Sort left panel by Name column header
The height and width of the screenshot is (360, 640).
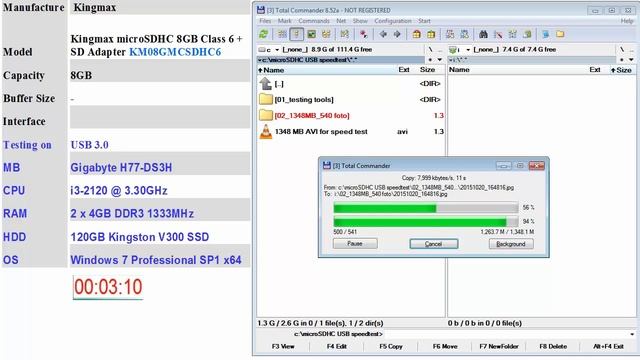click(x=327, y=70)
